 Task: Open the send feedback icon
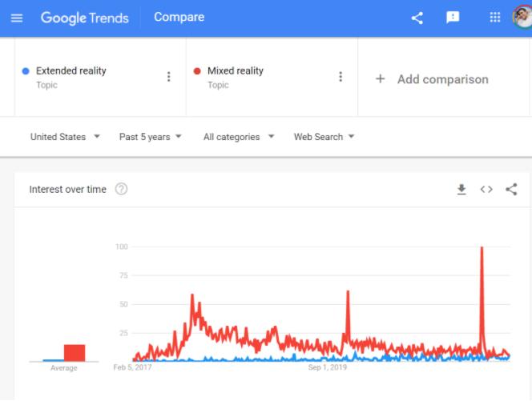(453, 18)
